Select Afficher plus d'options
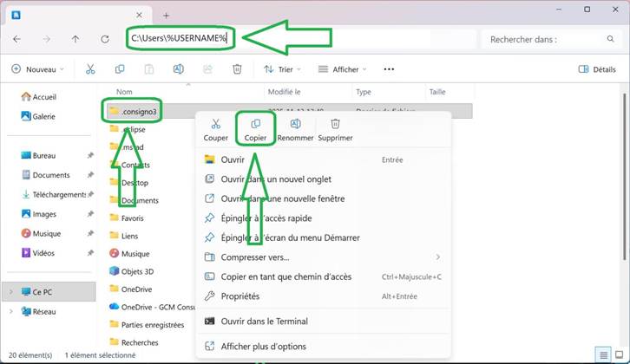This screenshot has width=630, height=364. click(x=324, y=346)
